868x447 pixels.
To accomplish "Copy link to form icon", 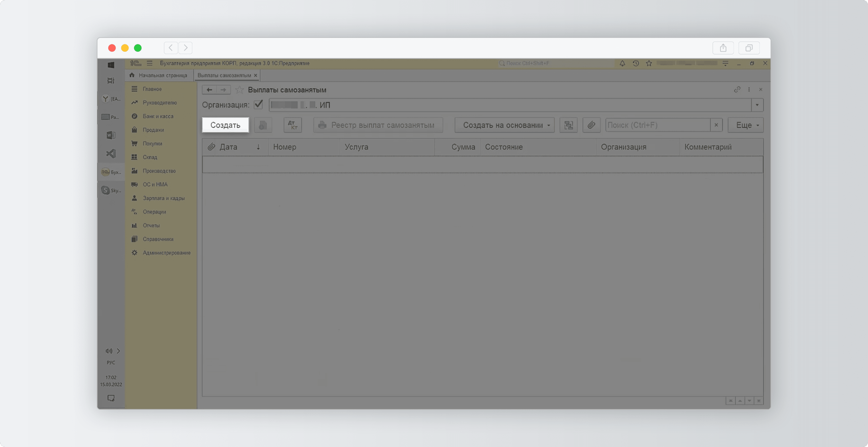I will pos(737,89).
